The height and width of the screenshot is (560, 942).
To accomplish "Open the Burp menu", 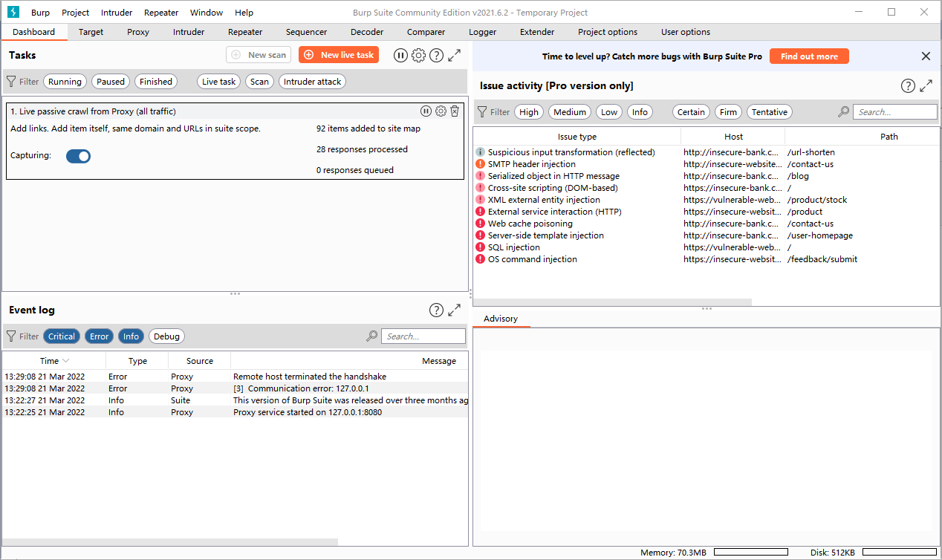I will 41,13.
